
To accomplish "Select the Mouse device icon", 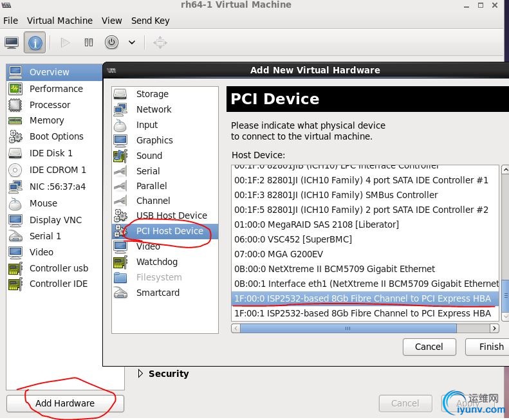I will 15,203.
